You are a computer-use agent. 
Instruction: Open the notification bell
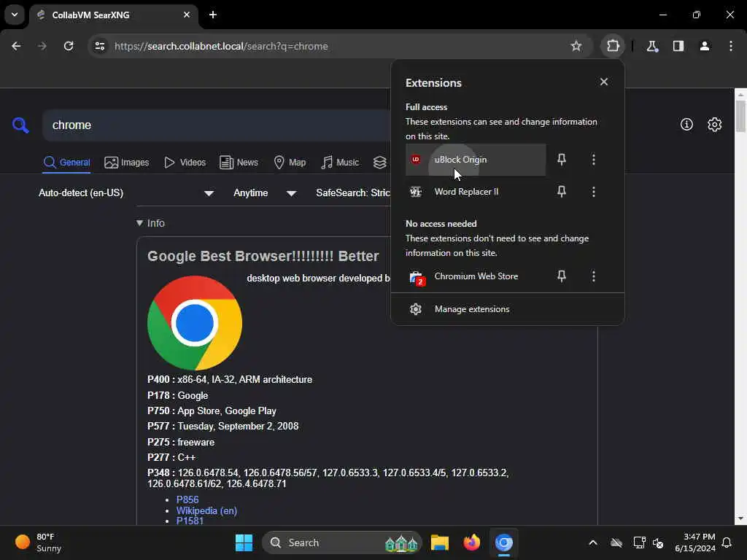727,542
